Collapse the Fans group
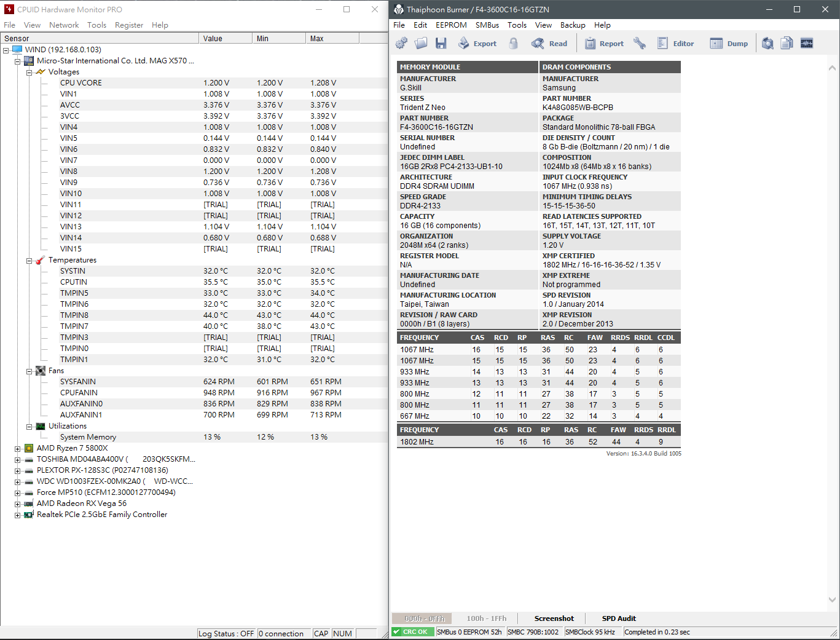 29,371
